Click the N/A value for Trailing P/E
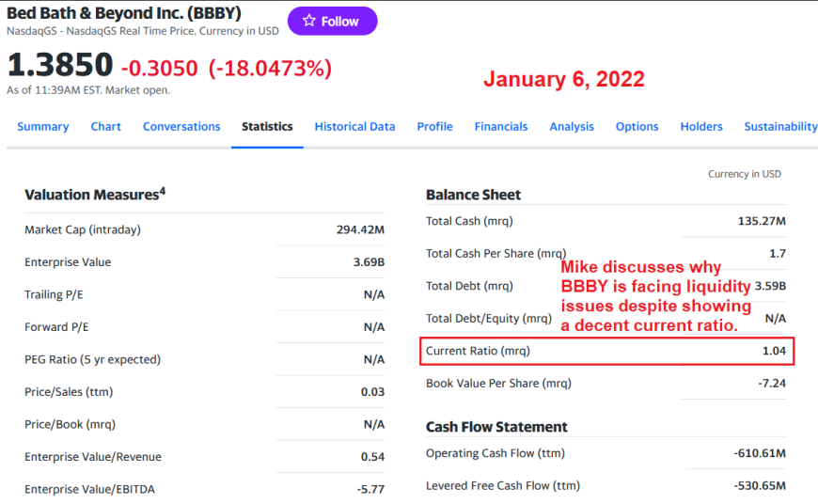818x504 pixels. coord(374,294)
